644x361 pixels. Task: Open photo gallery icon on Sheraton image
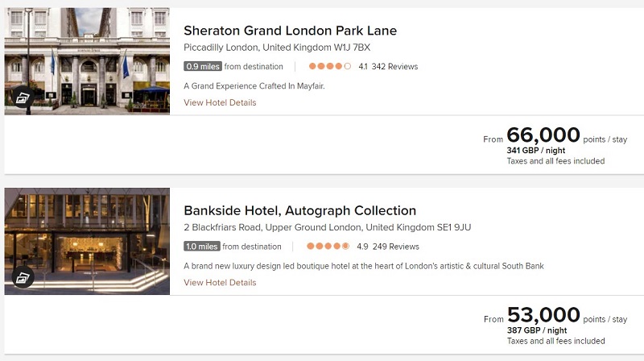click(x=23, y=98)
